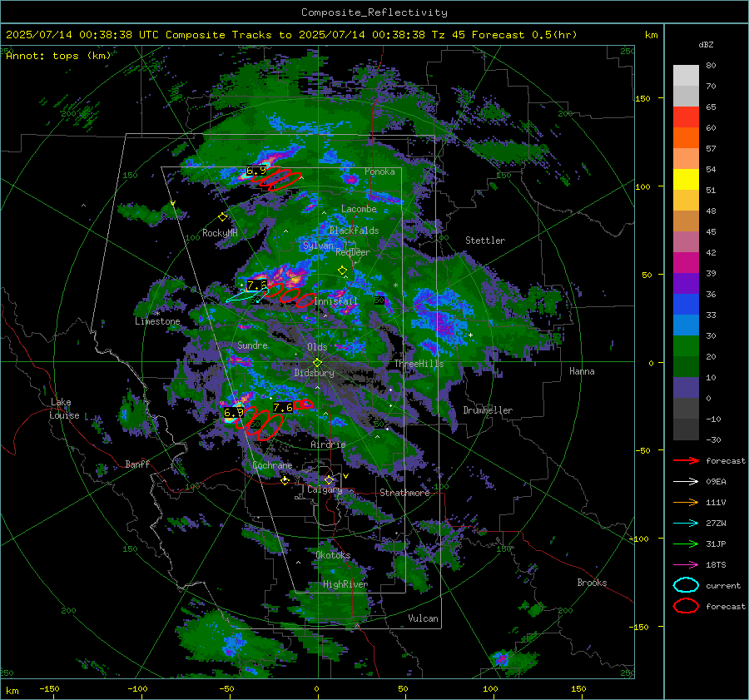Image resolution: width=749 pixels, height=700 pixels.
Task: Click the yellow diamond marker near RockyMH
Action: [222, 217]
